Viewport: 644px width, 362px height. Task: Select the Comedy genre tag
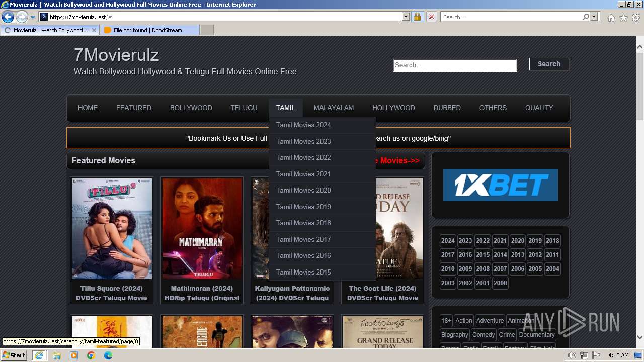click(x=484, y=335)
